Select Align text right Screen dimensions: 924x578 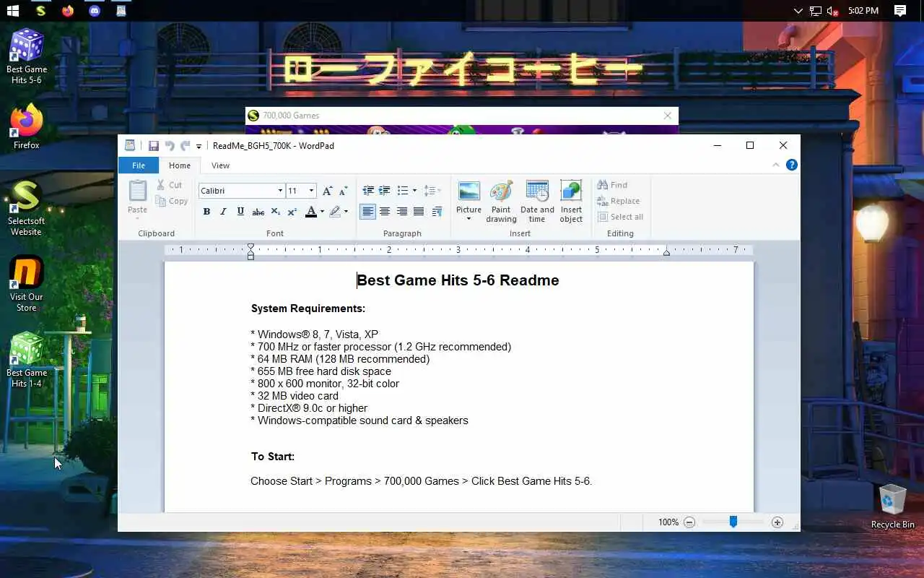(401, 212)
